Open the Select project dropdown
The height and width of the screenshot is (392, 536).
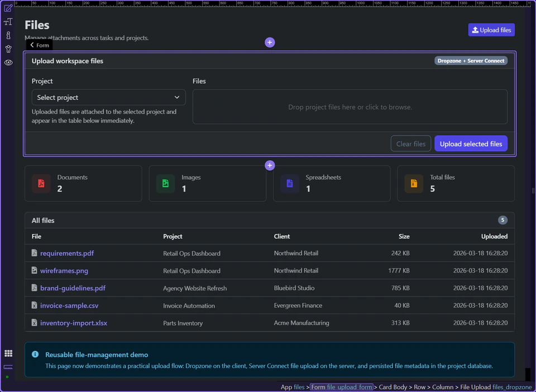(x=108, y=97)
